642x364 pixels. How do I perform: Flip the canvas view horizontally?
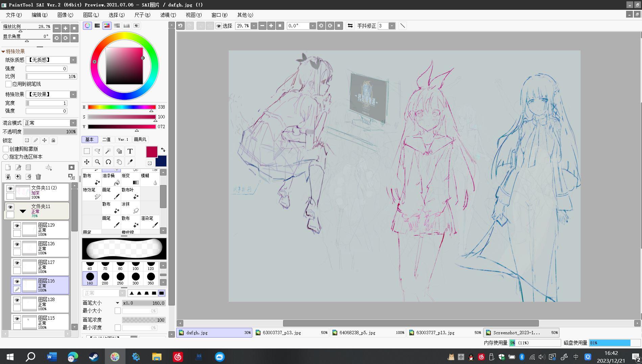pyautogui.click(x=350, y=26)
